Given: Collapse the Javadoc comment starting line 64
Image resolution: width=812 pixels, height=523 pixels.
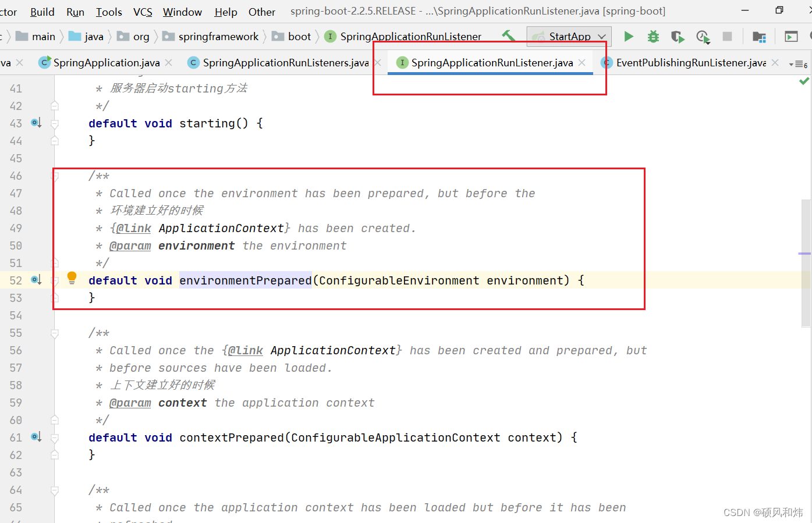Looking at the screenshot, I should click(55, 490).
